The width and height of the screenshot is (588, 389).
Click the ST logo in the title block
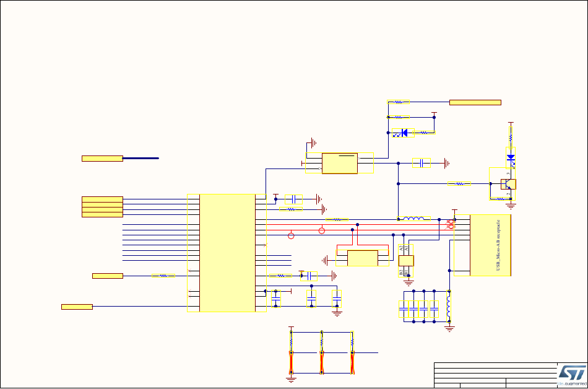point(570,374)
